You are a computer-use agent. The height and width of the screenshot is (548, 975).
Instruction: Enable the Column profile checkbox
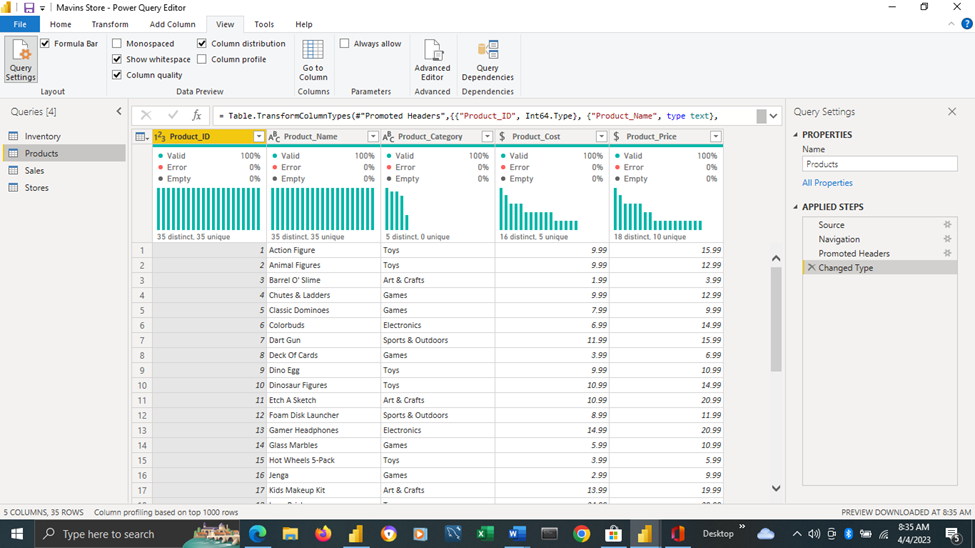tap(202, 59)
